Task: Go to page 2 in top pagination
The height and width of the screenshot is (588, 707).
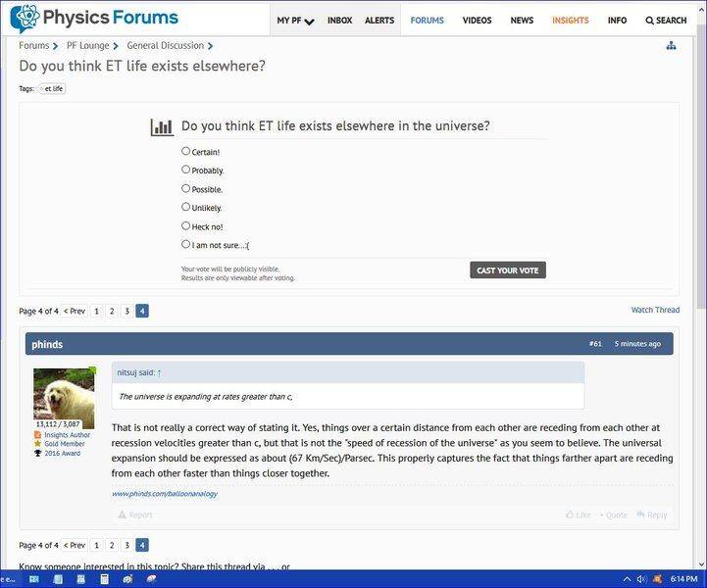Action: pos(112,311)
